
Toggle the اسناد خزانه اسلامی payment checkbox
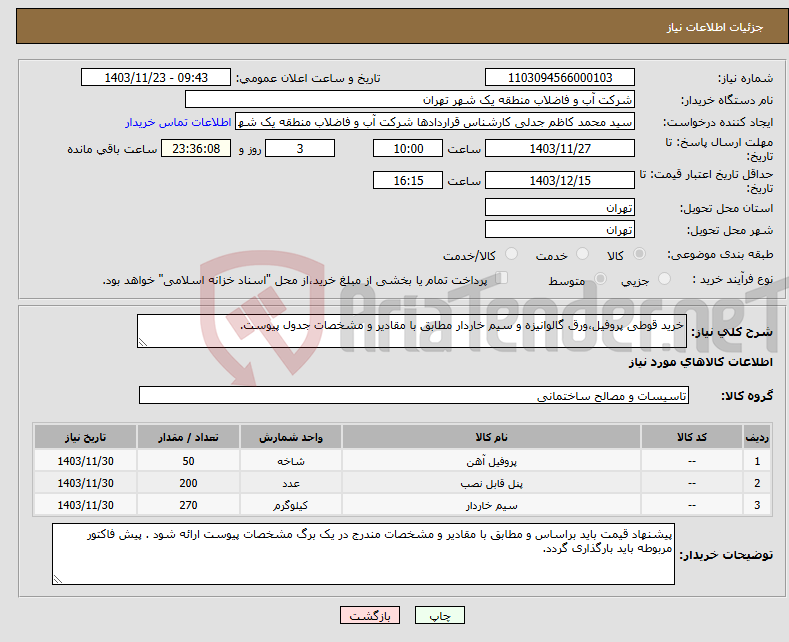[502, 278]
